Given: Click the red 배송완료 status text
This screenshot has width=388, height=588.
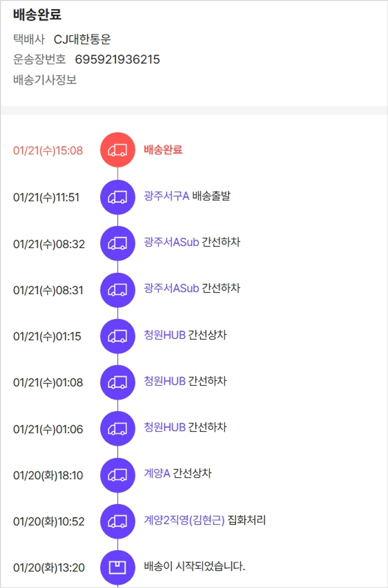Looking at the screenshot, I should click(163, 150).
